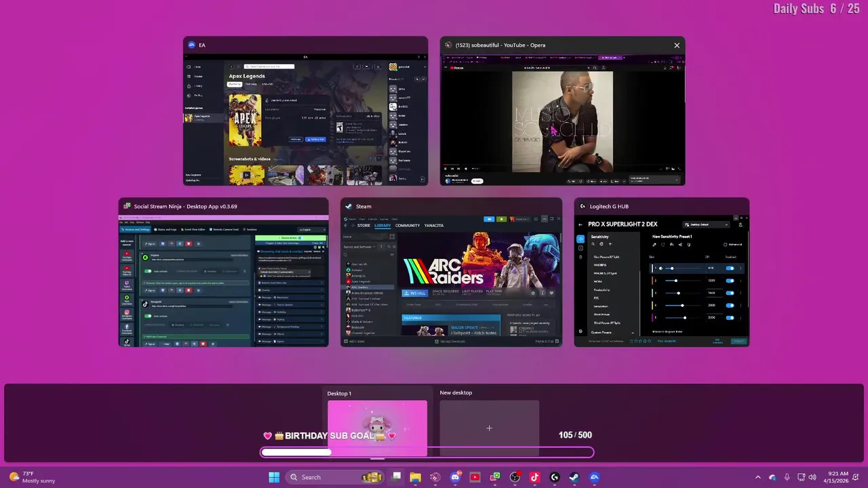The width and height of the screenshot is (868, 488).
Task: Click the heart favorite icon in Steam
Action: click(x=551, y=293)
